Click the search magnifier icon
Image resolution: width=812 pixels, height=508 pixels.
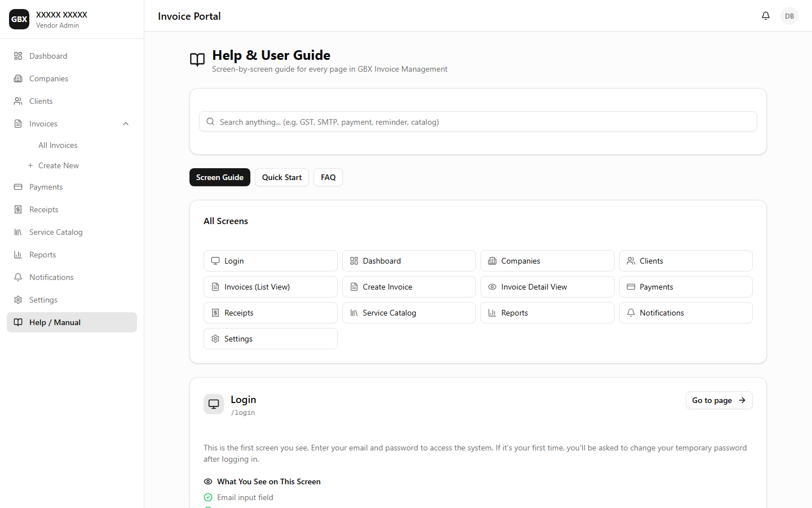click(210, 121)
